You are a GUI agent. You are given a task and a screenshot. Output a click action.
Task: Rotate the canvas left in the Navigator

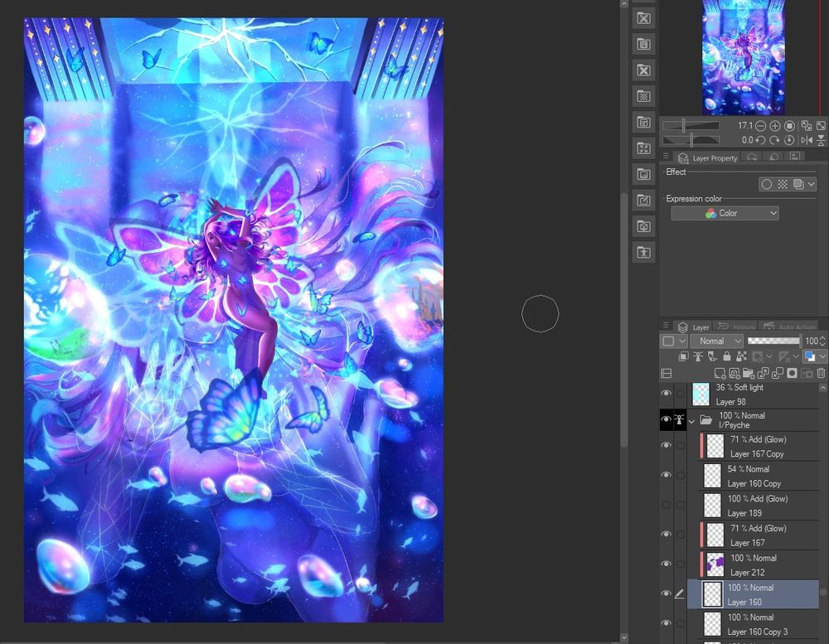tap(760, 140)
